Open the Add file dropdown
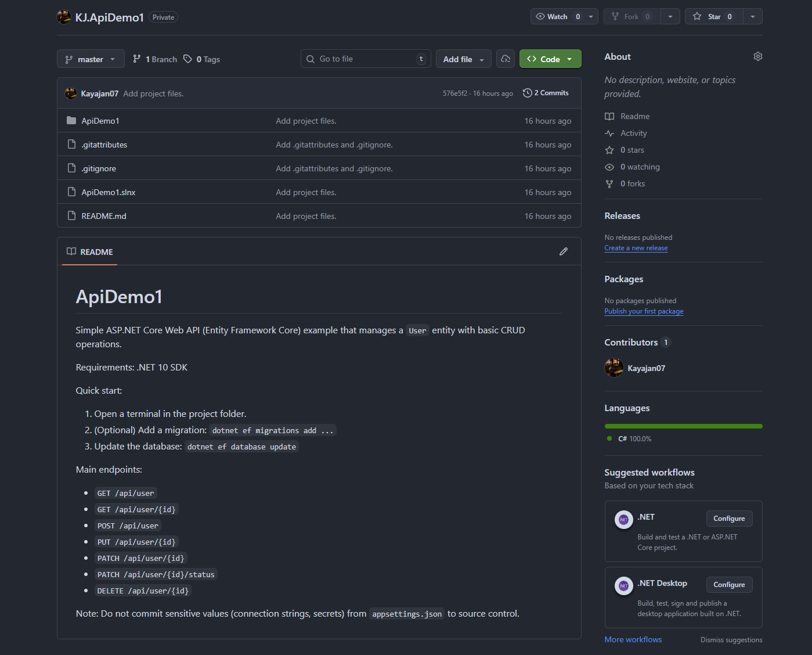Screen dimensions: 812x655 (x=463, y=59)
